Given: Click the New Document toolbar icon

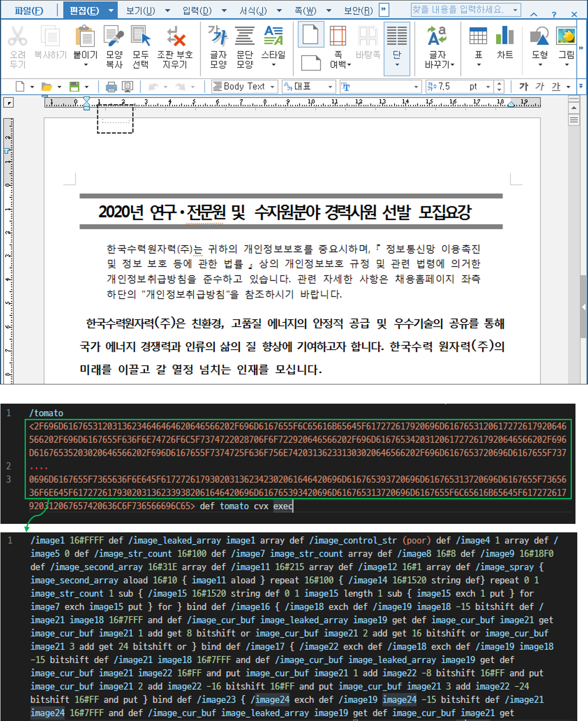Looking at the screenshot, I should point(20,86).
